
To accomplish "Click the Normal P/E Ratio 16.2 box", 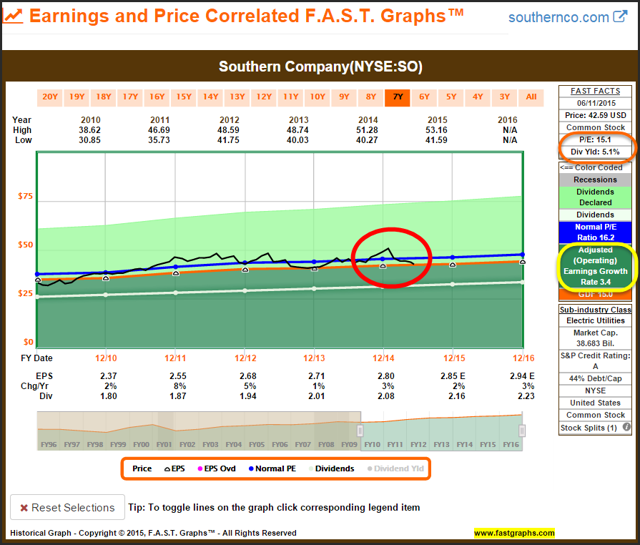I will point(595,232).
